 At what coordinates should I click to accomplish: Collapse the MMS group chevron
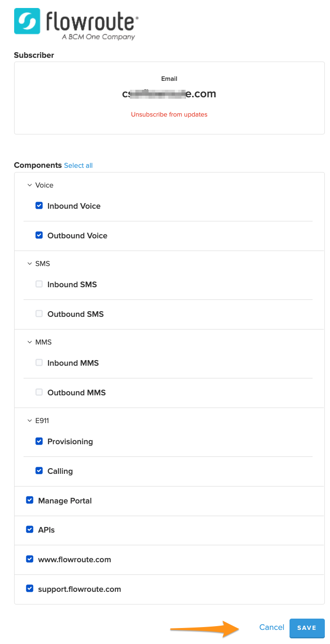coord(29,342)
